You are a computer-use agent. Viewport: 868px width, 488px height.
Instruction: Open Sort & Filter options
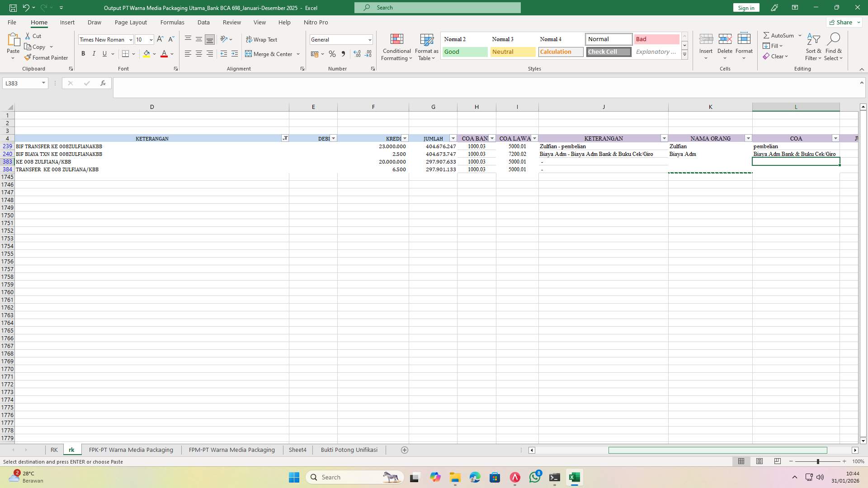pos(813,47)
